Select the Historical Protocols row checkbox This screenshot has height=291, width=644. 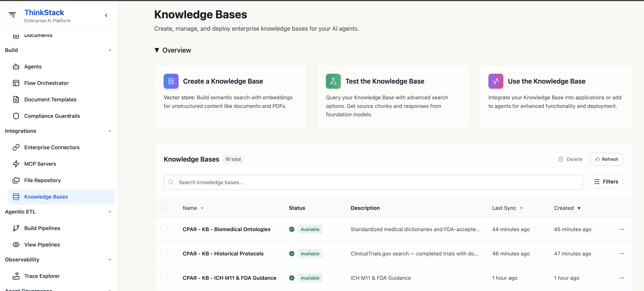click(x=164, y=253)
